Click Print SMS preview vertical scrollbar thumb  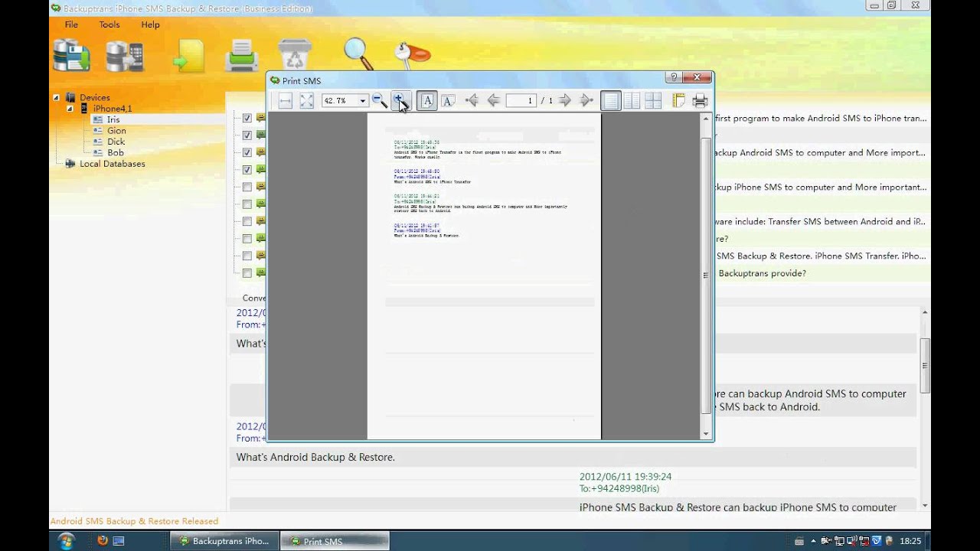(x=706, y=277)
